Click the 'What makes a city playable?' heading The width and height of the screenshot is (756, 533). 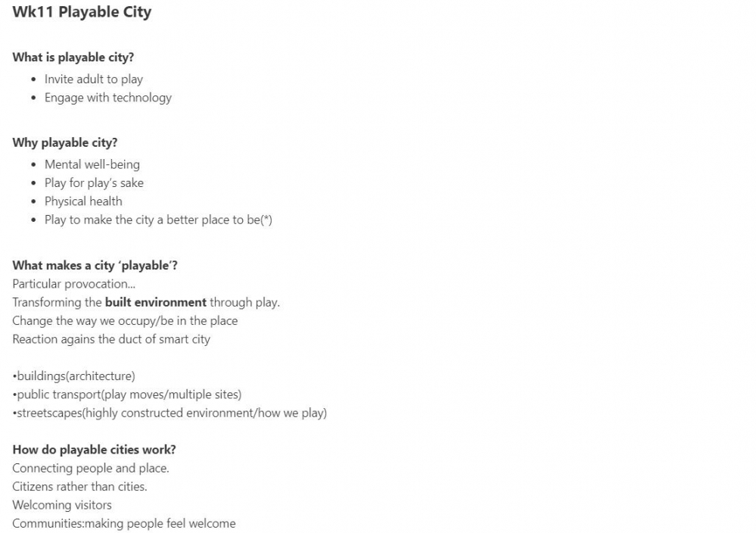tap(95, 265)
